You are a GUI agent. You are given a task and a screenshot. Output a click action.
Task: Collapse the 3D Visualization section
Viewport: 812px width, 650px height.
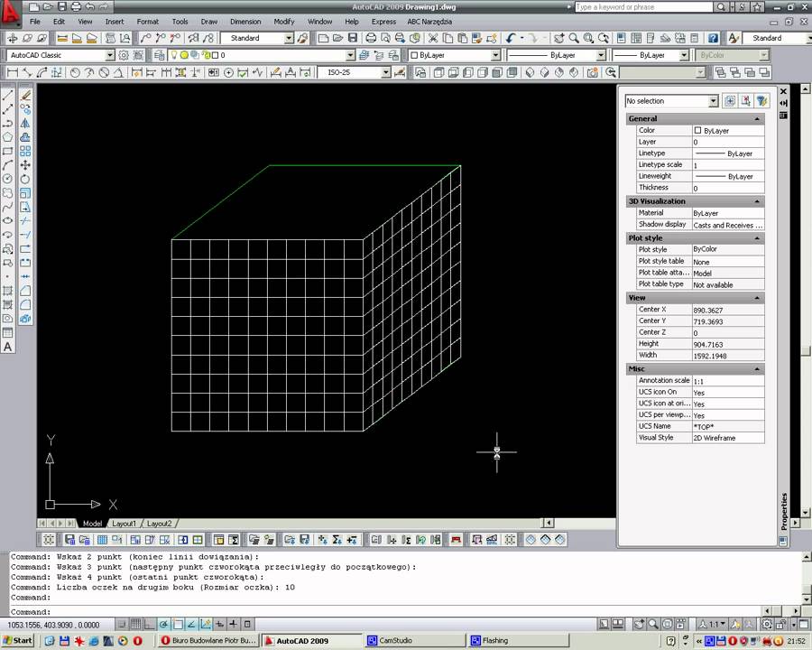pos(757,201)
